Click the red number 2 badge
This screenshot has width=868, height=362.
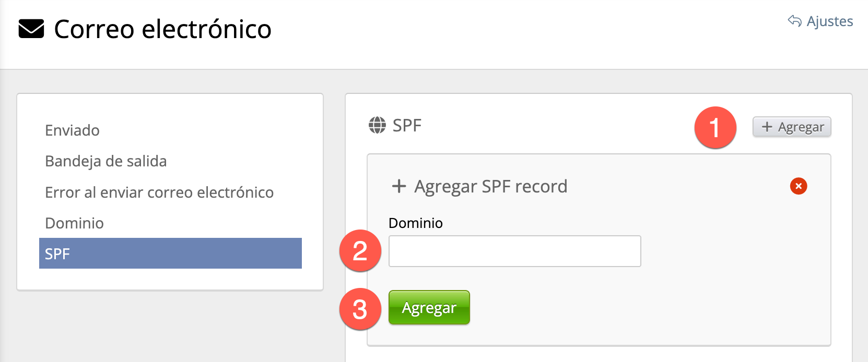(360, 251)
